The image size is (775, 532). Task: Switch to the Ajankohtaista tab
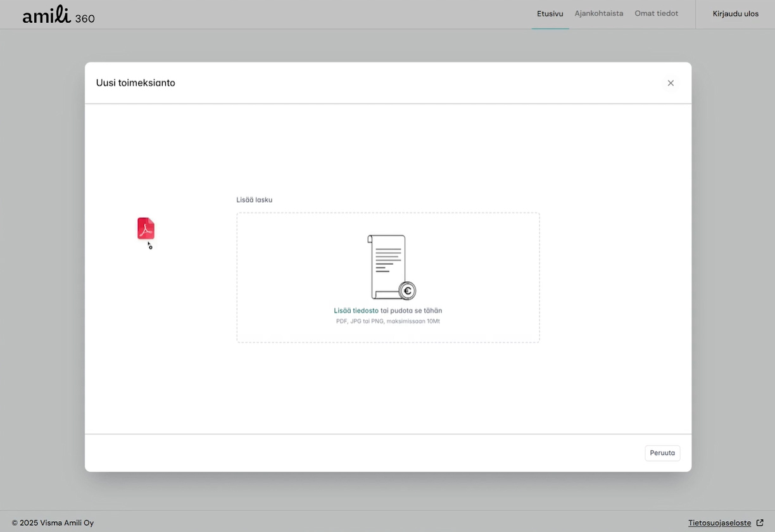(598, 13)
